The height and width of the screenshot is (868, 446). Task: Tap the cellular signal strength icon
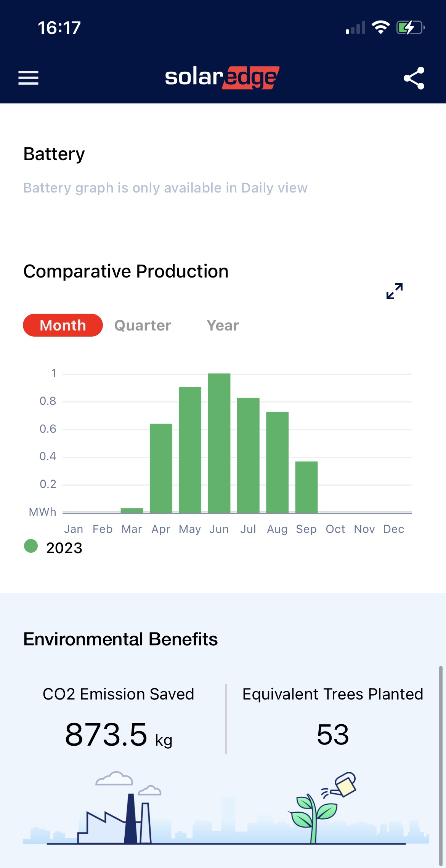click(x=355, y=28)
